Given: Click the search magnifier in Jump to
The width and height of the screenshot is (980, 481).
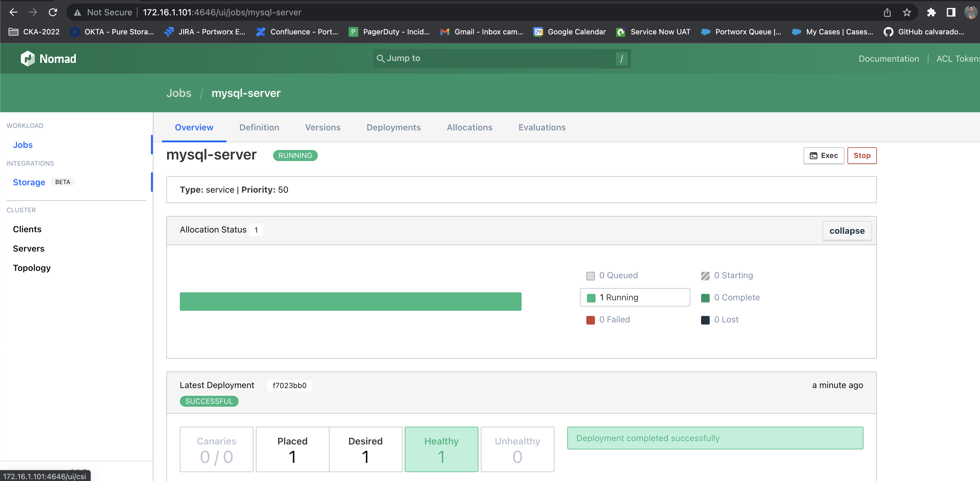Looking at the screenshot, I should tap(380, 59).
